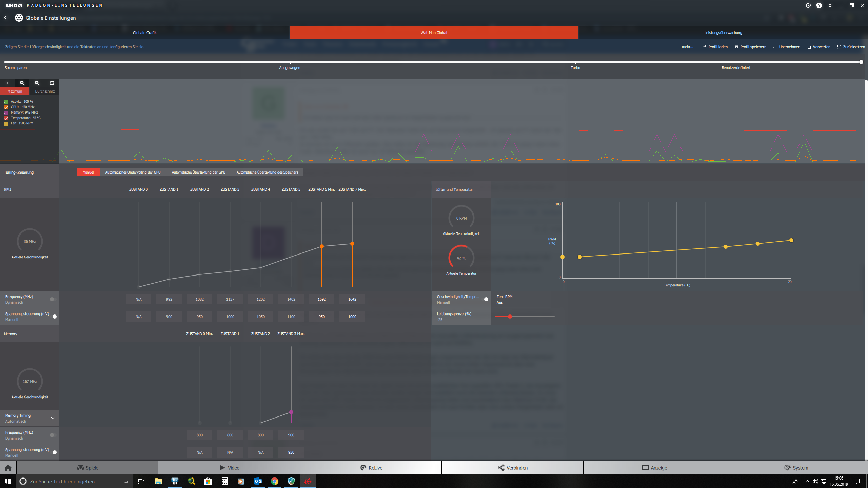Switch to the Globale Grafik tab
Viewport: 868px width, 488px height.
pos(145,33)
